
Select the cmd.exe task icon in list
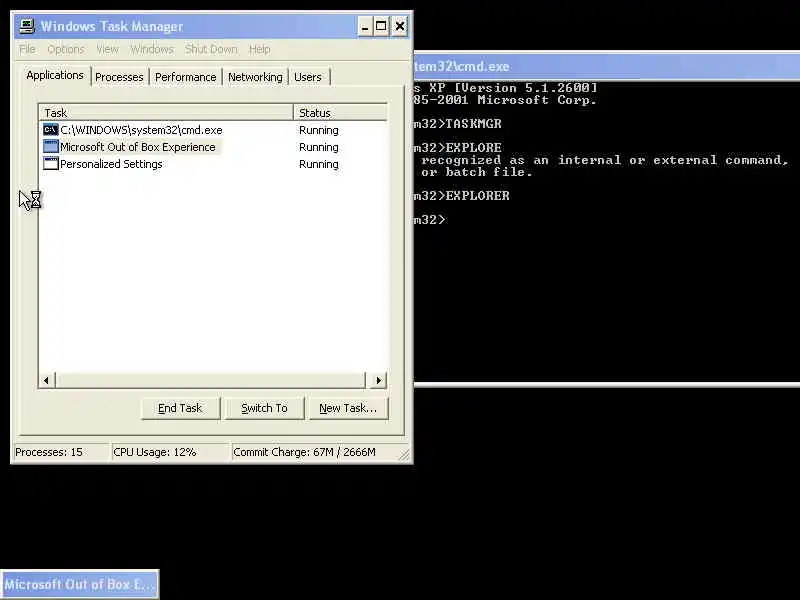point(51,130)
